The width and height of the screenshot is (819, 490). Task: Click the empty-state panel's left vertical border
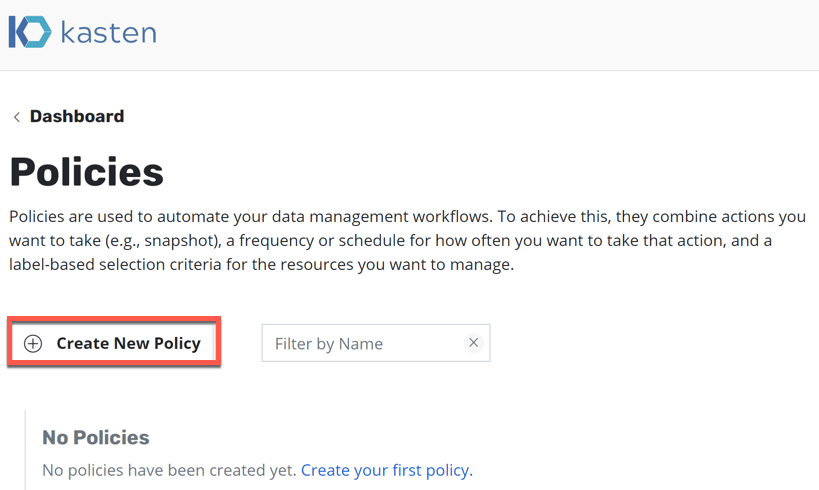pyautogui.click(x=25, y=450)
